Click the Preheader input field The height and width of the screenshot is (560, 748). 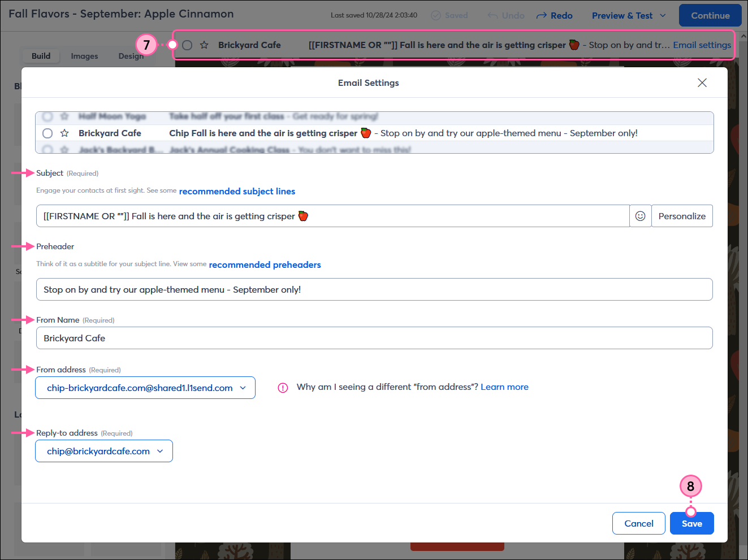point(374,289)
